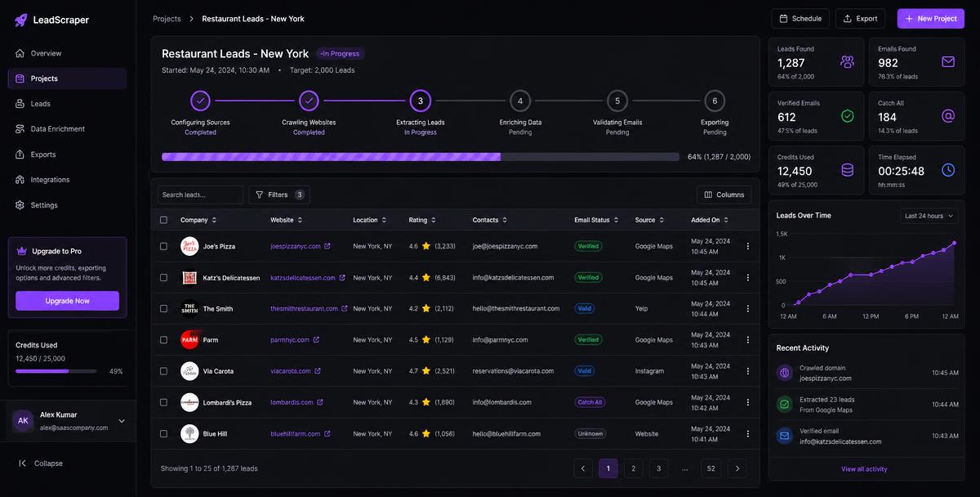Click the Data Enrichment icon in sidebar
The image size is (980, 497).
[20, 129]
